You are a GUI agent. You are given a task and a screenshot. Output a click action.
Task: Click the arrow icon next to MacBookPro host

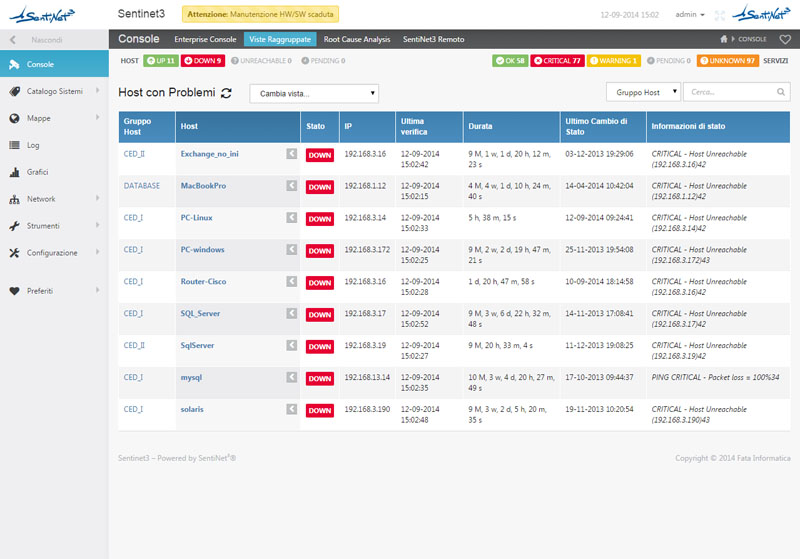click(x=291, y=186)
